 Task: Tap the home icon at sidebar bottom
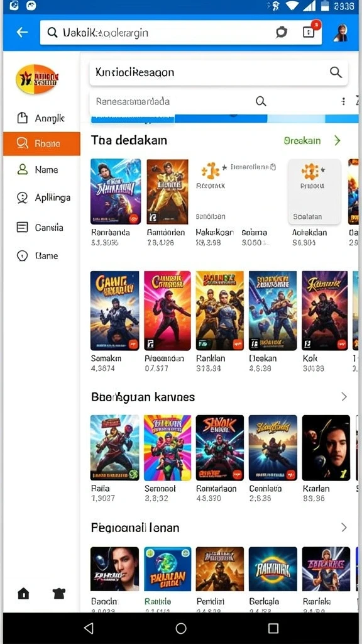click(x=23, y=593)
